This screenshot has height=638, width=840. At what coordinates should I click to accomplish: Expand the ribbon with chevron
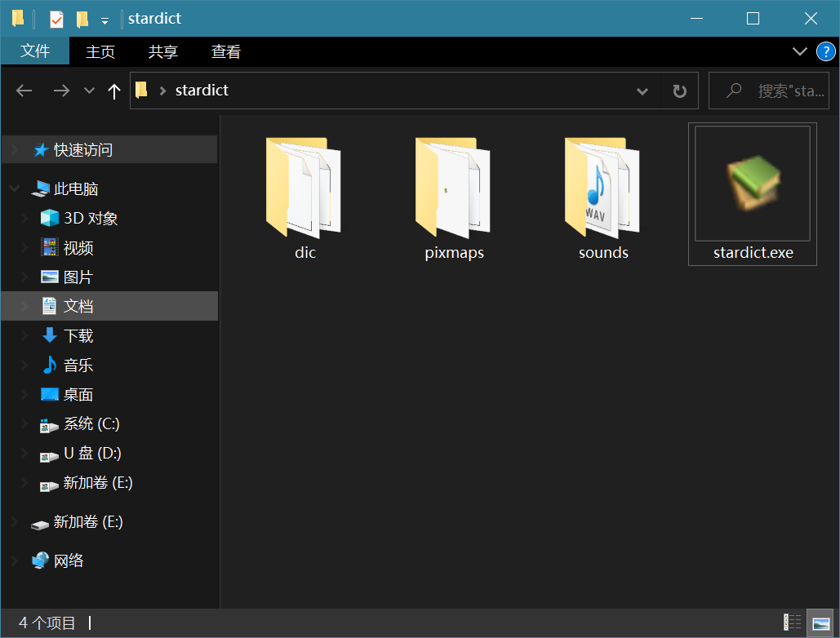(799, 51)
